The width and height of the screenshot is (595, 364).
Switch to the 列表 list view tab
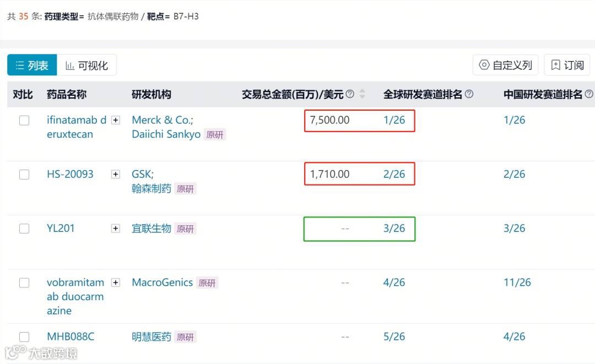(x=32, y=65)
